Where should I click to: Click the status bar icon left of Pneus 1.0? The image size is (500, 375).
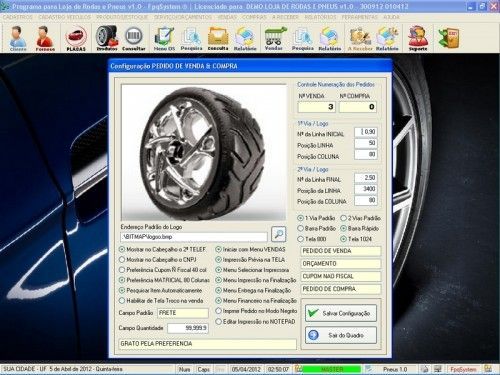pyautogui.click(x=368, y=369)
